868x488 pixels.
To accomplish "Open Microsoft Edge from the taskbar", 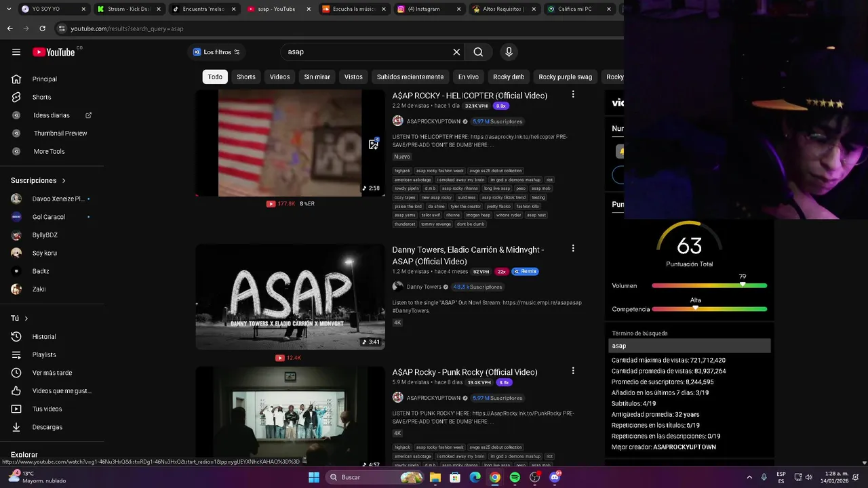I will [475, 477].
